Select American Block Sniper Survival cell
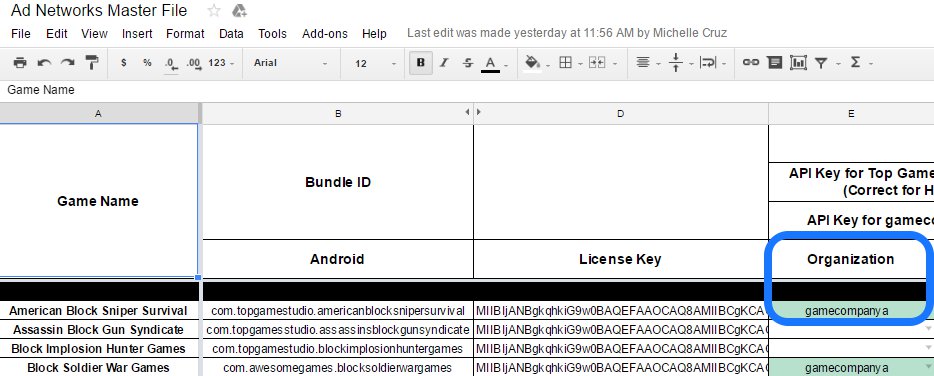Screen dimensions: 934x376 tap(98, 311)
